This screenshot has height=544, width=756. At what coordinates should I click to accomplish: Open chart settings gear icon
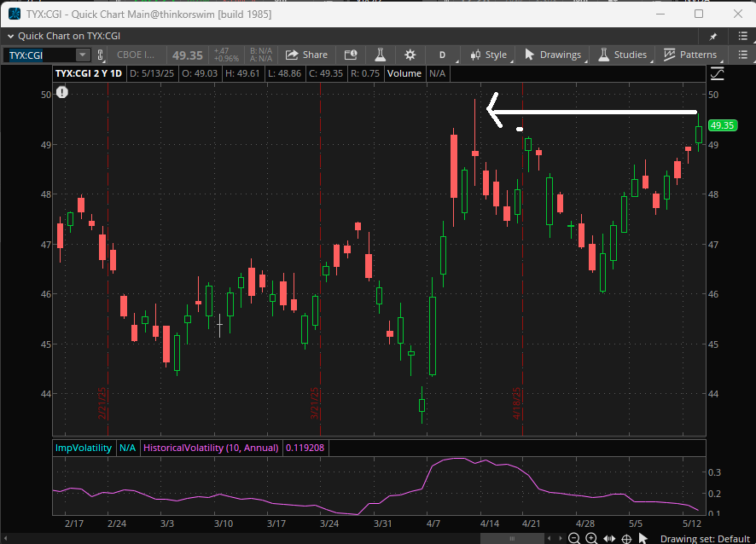pyautogui.click(x=410, y=55)
